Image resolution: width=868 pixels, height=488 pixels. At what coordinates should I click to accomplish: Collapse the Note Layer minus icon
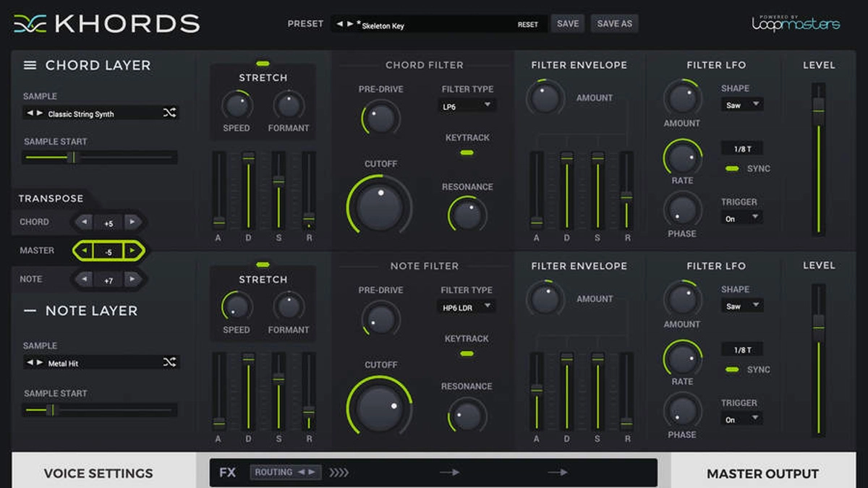click(30, 310)
